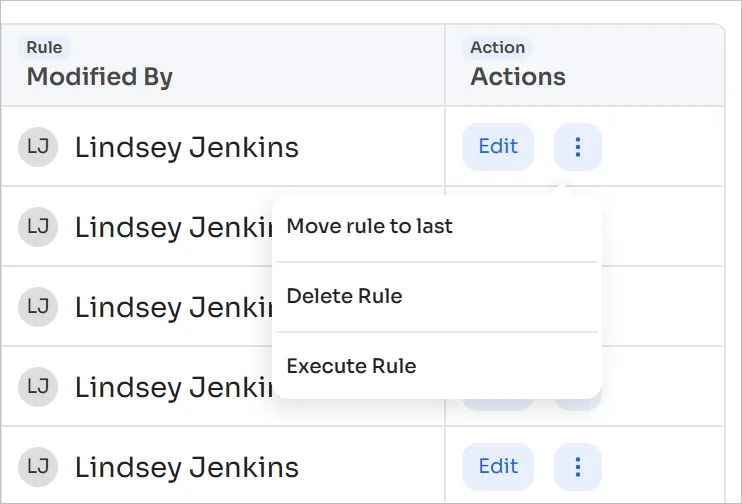
Task: Click Lindsey Jenkins name in last row
Action: 187,467
